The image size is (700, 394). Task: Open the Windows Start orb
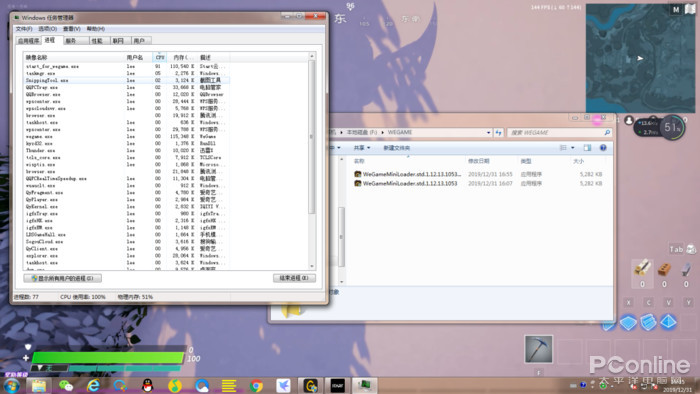12,386
